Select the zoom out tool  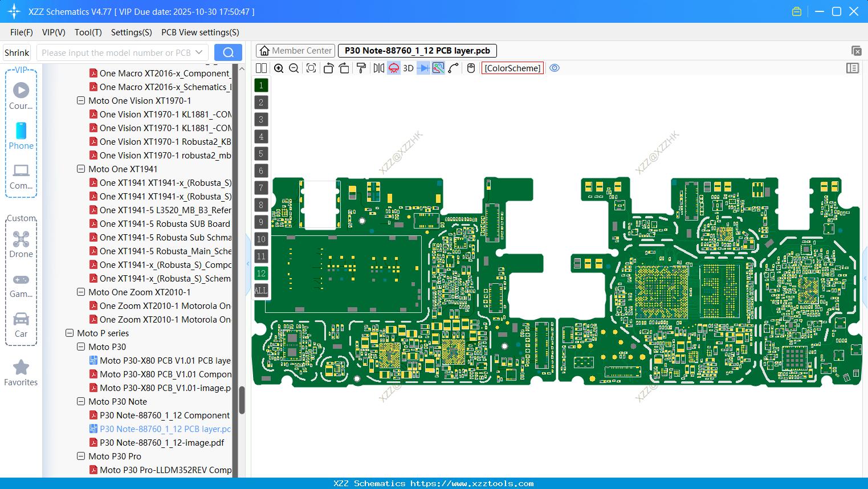pyautogui.click(x=293, y=68)
